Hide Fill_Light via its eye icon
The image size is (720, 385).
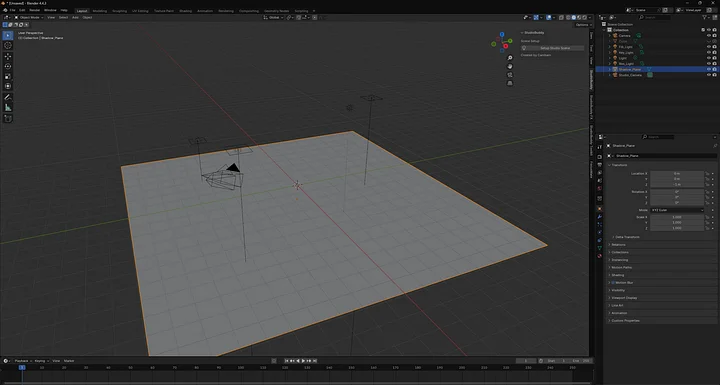pyautogui.click(x=709, y=47)
